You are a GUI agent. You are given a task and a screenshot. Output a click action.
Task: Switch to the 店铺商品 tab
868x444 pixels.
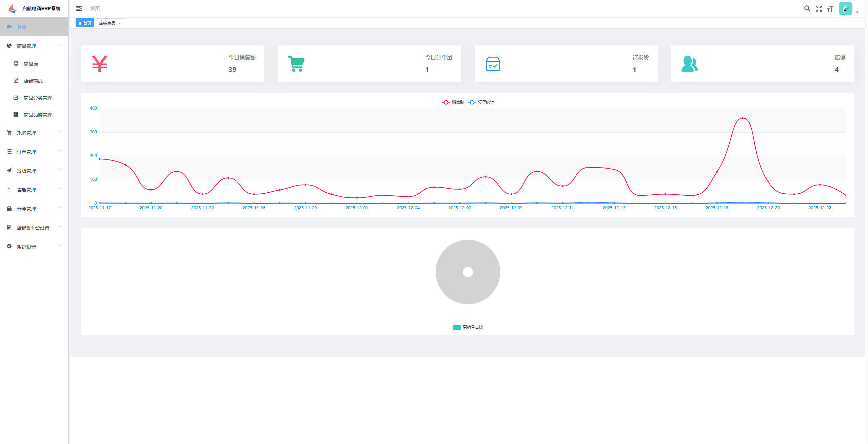tap(107, 23)
